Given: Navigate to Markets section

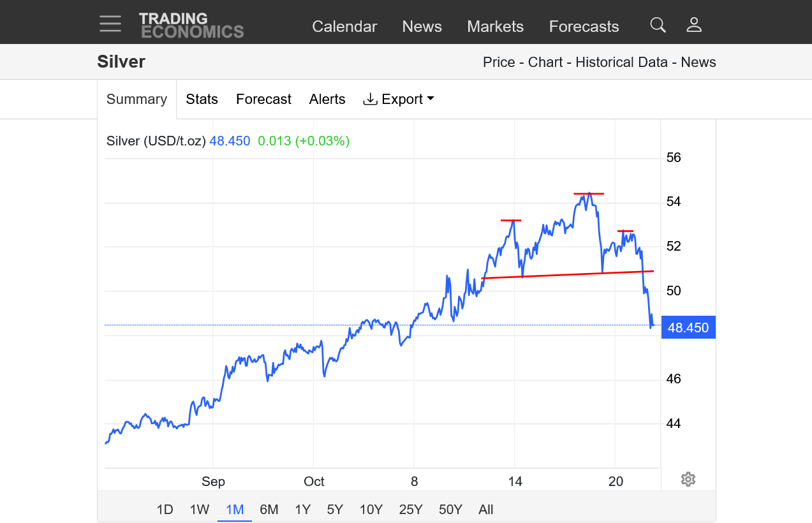Looking at the screenshot, I should pos(495,27).
